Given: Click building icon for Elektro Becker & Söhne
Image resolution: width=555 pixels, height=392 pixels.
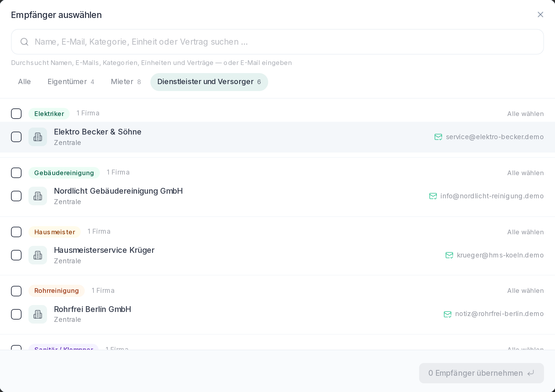Looking at the screenshot, I should [38, 137].
